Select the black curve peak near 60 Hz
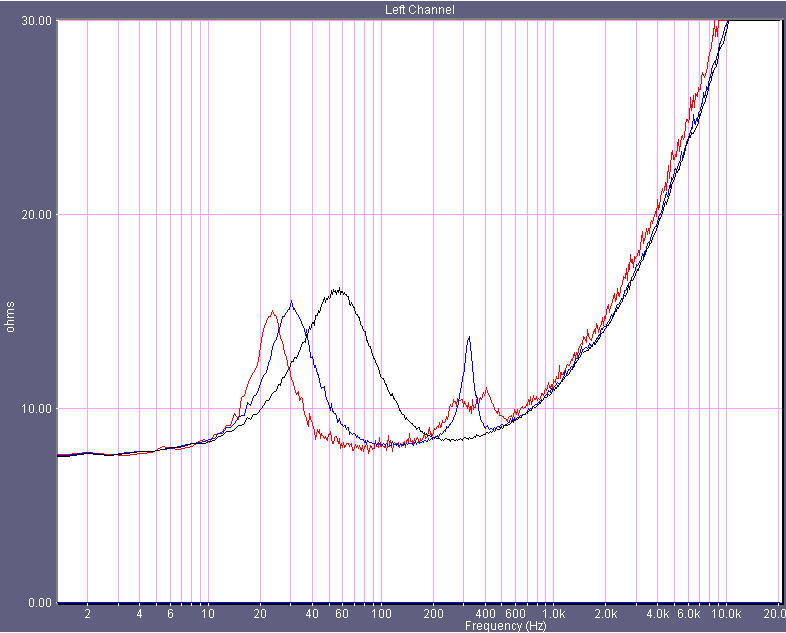 tap(338, 290)
